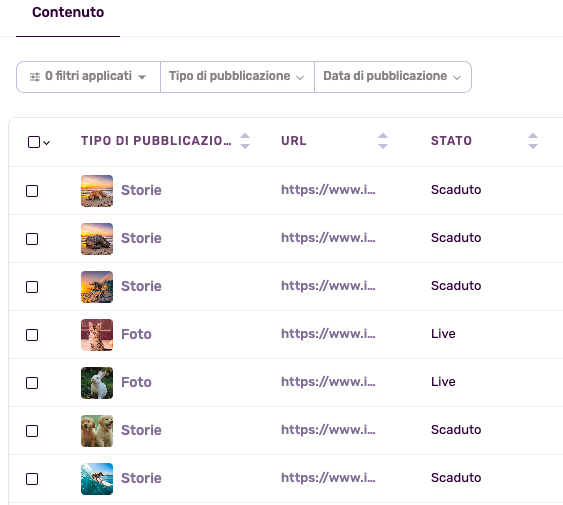The width and height of the screenshot is (563, 505).
Task: Open the kitten Foto thumbnail
Action: coord(97,335)
